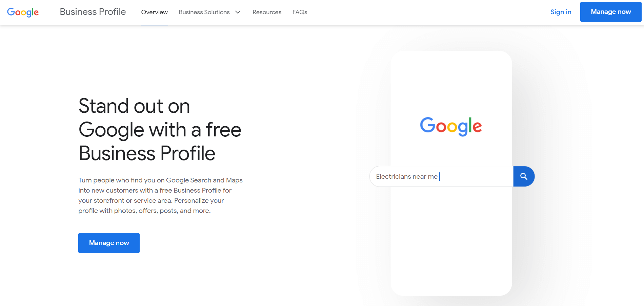This screenshot has width=644, height=306.
Task: Open the Business Solutions dropdown menu
Action: click(209, 12)
